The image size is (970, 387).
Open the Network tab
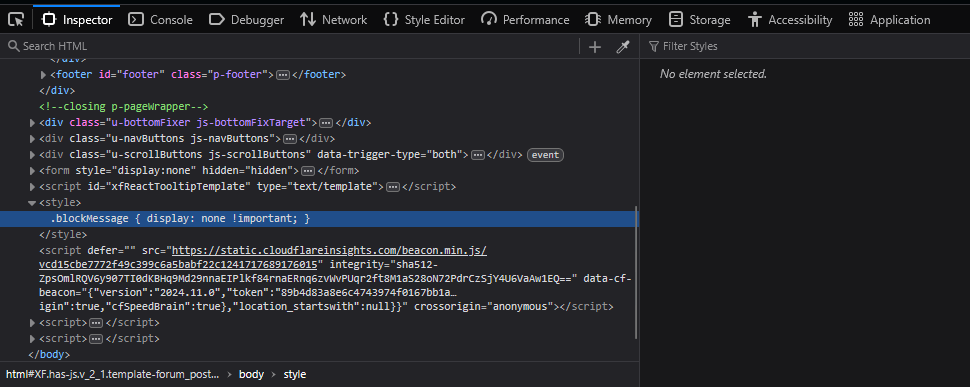point(333,20)
